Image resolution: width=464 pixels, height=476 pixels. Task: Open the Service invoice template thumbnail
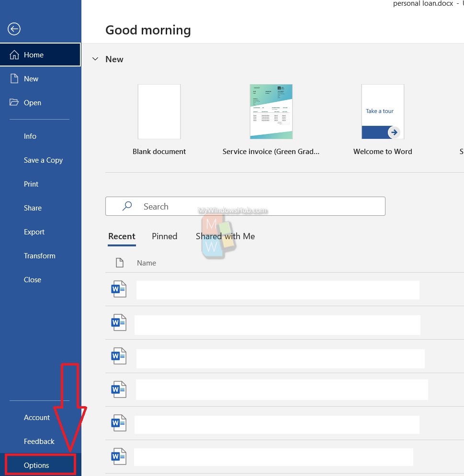271,112
